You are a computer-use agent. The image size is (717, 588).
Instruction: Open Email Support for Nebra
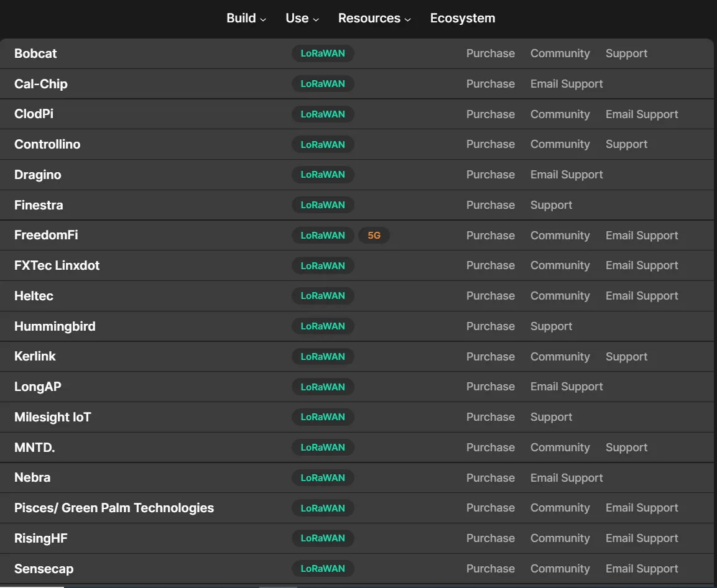[x=566, y=478]
